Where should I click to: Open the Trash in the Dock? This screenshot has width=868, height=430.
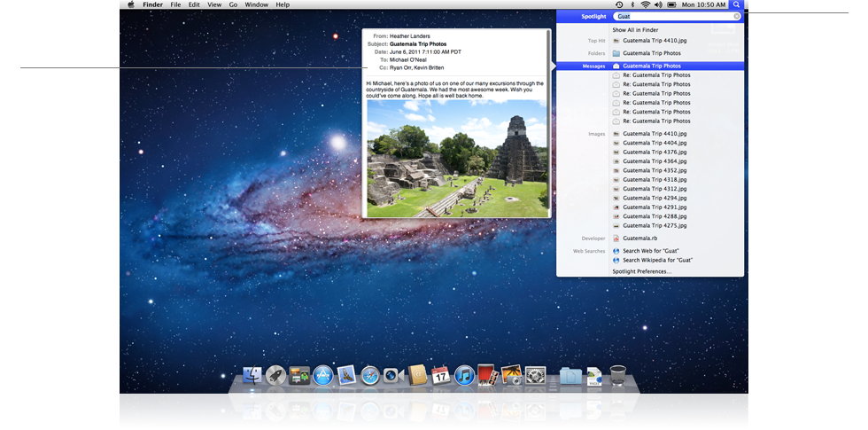(618, 376)
